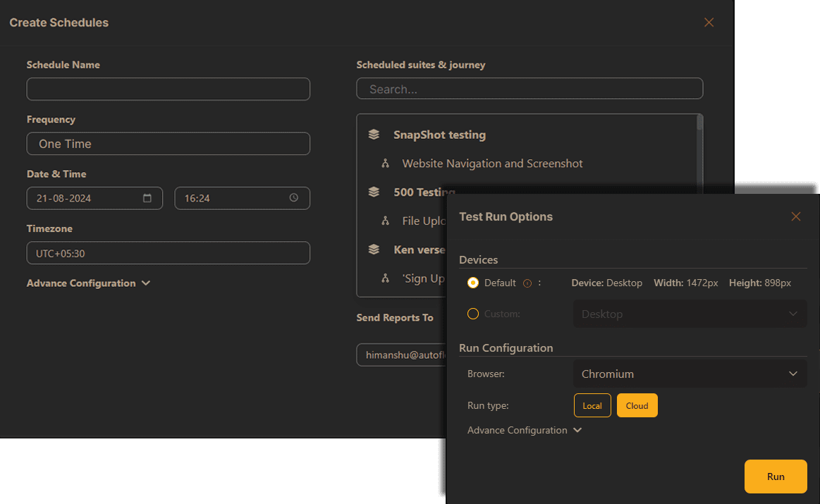Screen dimensions: 820x504
Task: Choose the Local run type
Action: 592,406
